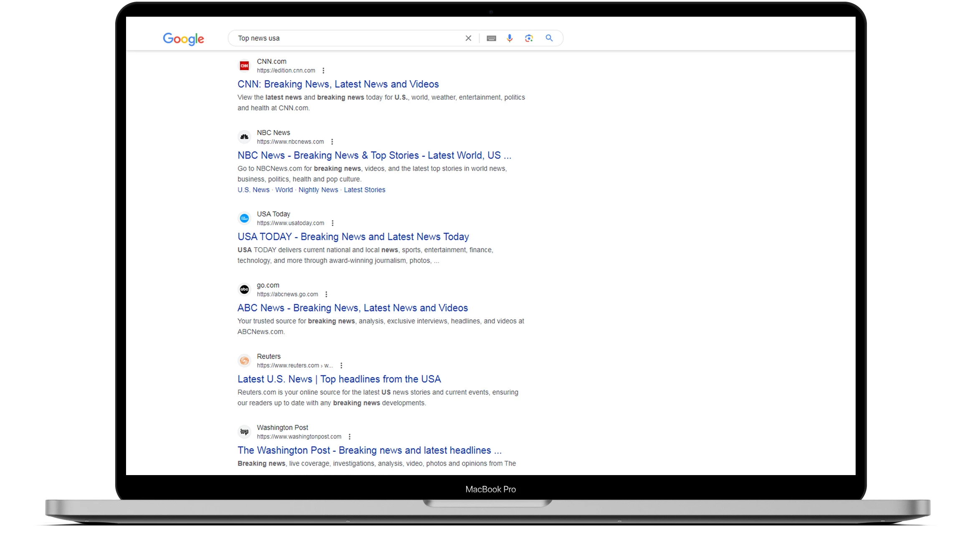Open three-dot menu for USA Today result
The height and width of the screenshot is (551, 980).
click(x=332, y=223)
